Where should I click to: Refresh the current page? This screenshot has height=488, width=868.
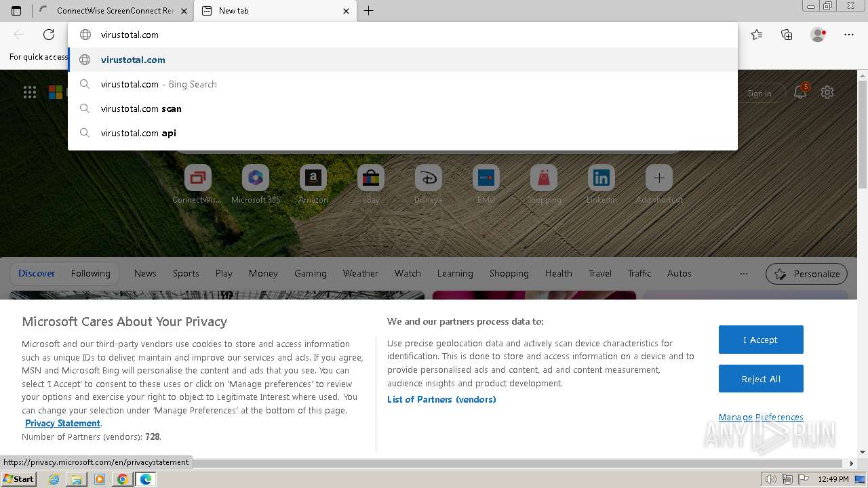[x=49, y=35]
